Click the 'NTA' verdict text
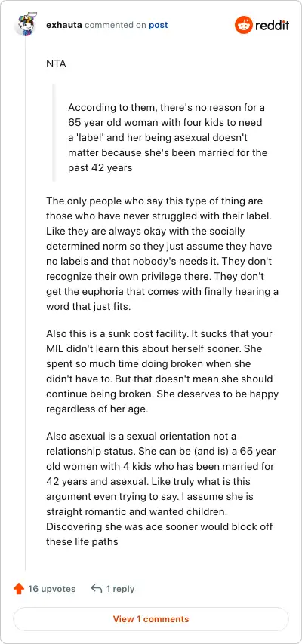 click(56, 64)
